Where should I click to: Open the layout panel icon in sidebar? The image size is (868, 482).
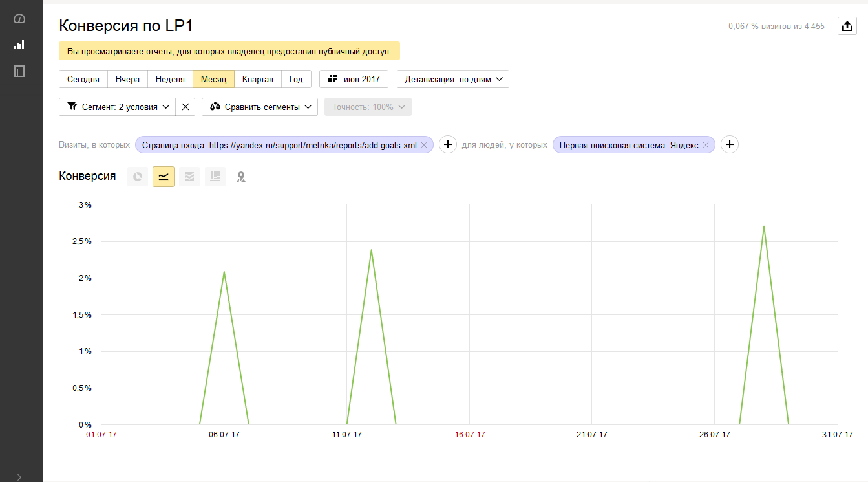point(19,71)
